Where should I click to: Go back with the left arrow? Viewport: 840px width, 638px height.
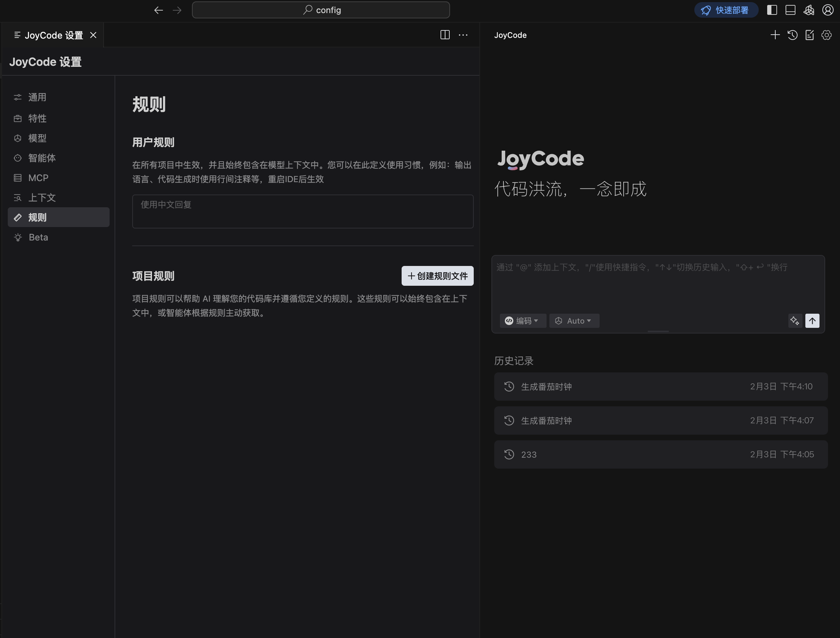click(x=159, y=10)
